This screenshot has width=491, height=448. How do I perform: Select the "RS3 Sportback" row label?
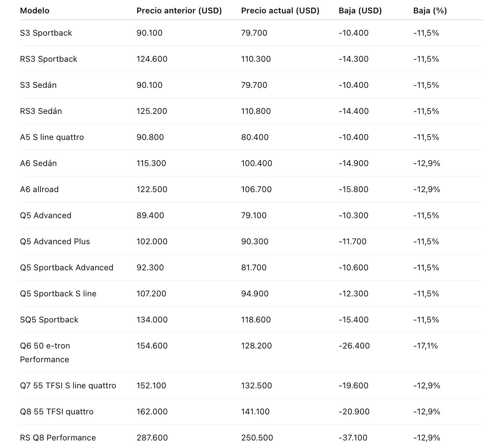pos(49,59)
